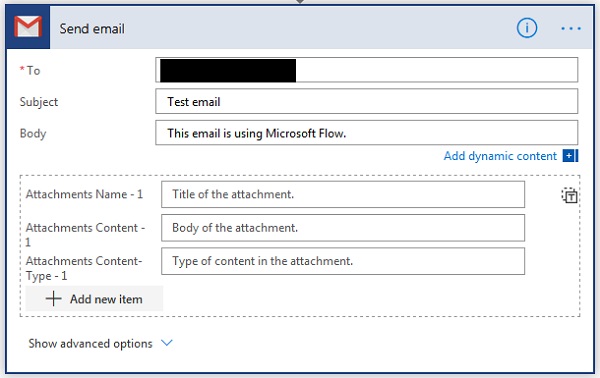This screenshot has width=600, height=378.
Task: Select the Subject field with Test email
Action: click(x=367, y=101)
